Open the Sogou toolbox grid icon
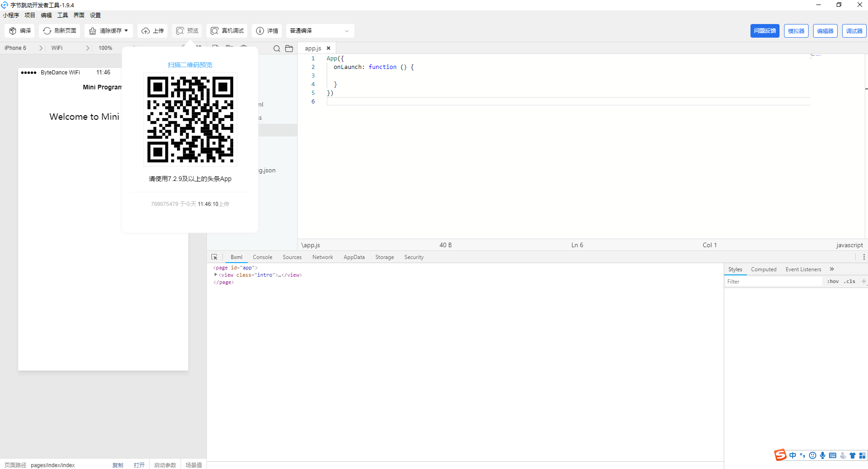Screen dimensions: 868x469 click(x=863, y=455)
